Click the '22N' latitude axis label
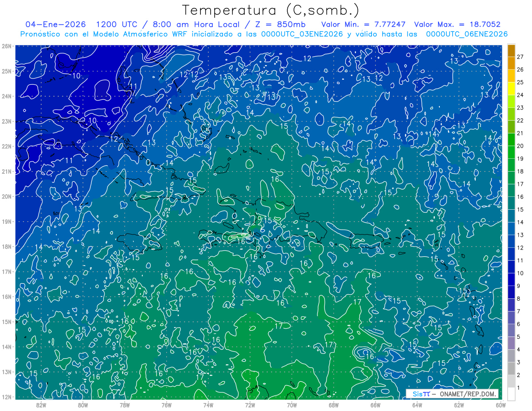The image size is (532, 411). point(6,146)
